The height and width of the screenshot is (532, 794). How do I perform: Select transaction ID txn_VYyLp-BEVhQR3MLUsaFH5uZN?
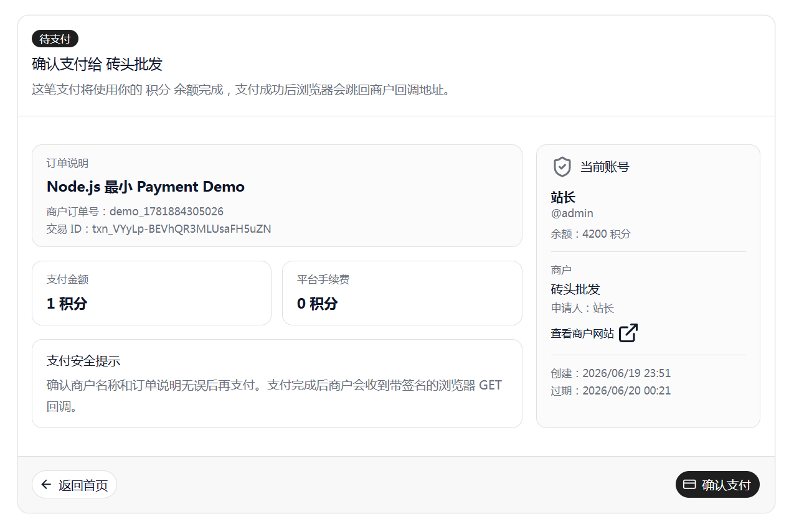coord(182,229)
